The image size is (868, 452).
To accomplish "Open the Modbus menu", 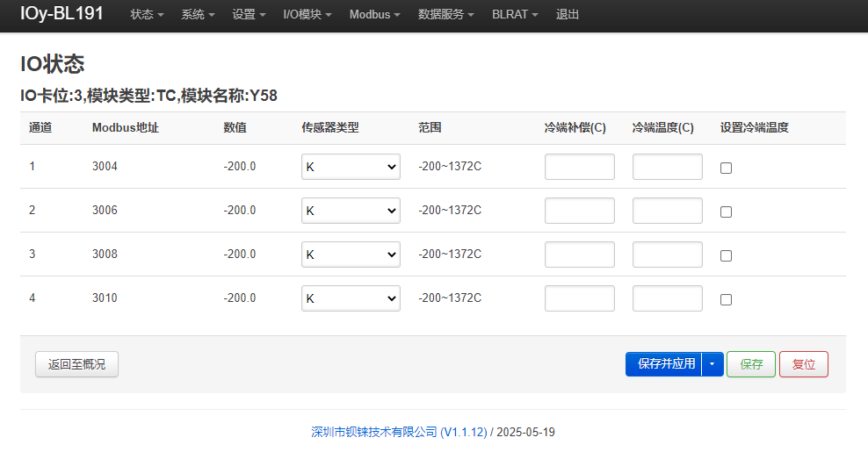I will click(374, 14).
